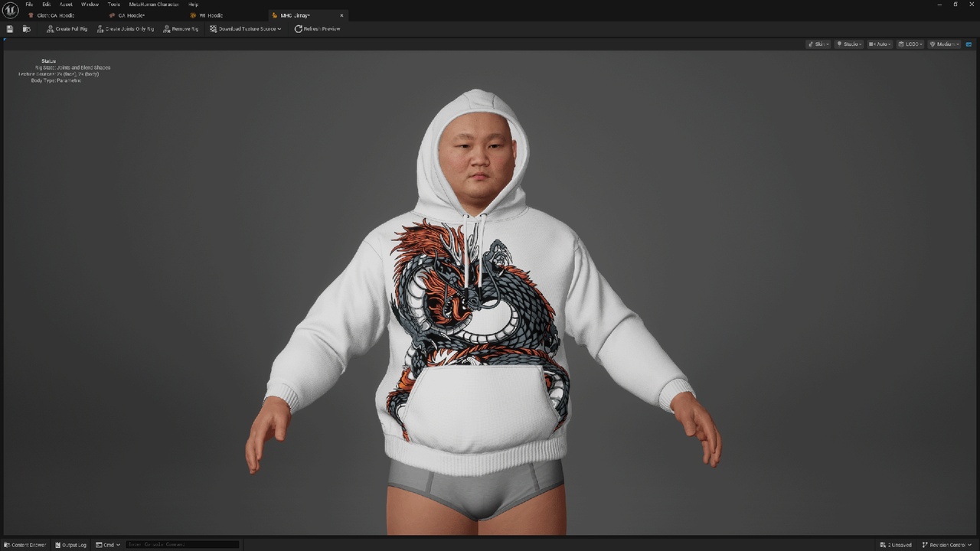
Task: Click the Save asset icon
Action: (10, 29)
